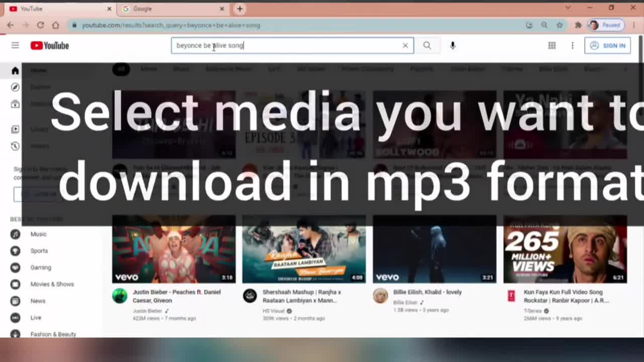Open the tab search dropdown arrow
The height and width of the screenshot is (362, 644).
(568, 8)
